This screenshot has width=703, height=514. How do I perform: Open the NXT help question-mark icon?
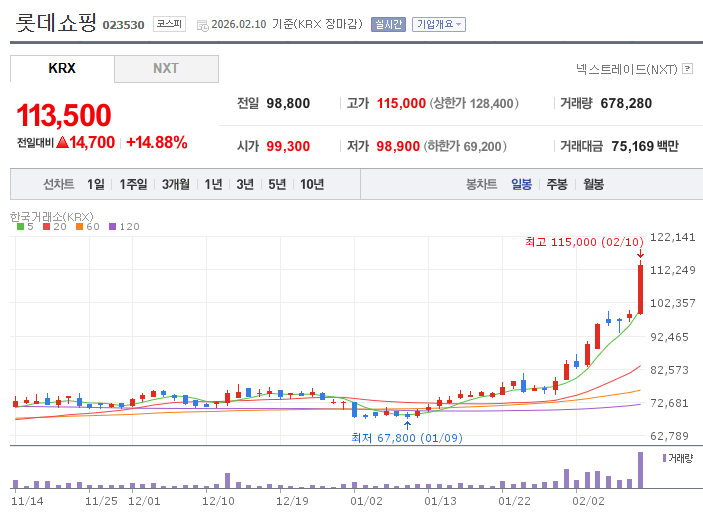[x=687, y=69]
